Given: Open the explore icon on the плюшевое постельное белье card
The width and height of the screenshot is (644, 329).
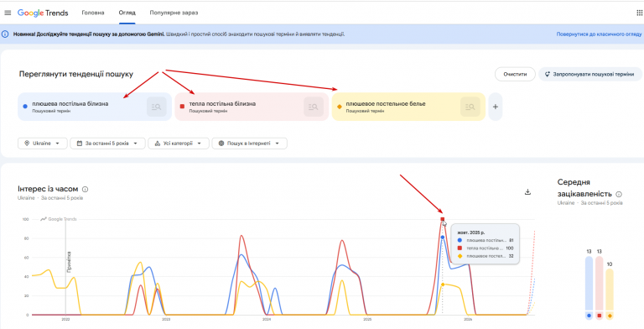Looking at the screenshot, I should (x=470, y=107).
